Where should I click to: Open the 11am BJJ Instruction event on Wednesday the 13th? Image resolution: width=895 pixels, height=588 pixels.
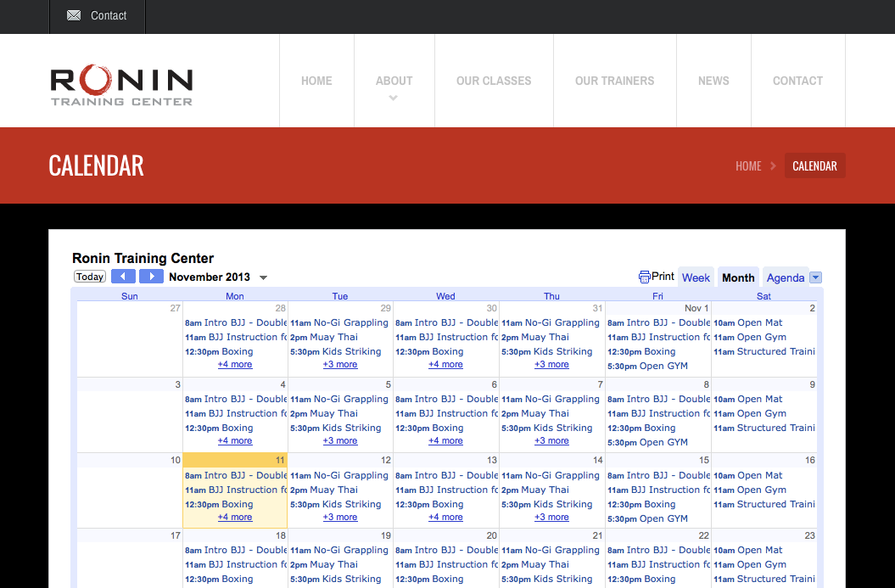(x=446, y=490)
